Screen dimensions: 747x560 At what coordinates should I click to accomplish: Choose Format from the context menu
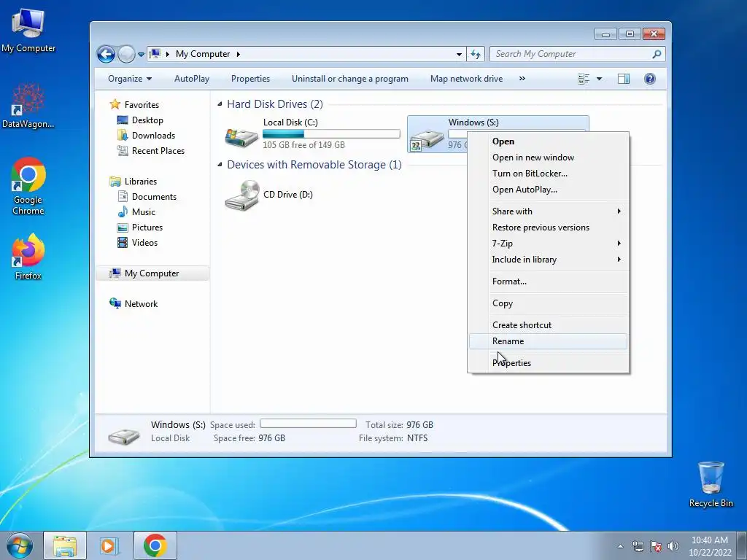pos(548,281)
